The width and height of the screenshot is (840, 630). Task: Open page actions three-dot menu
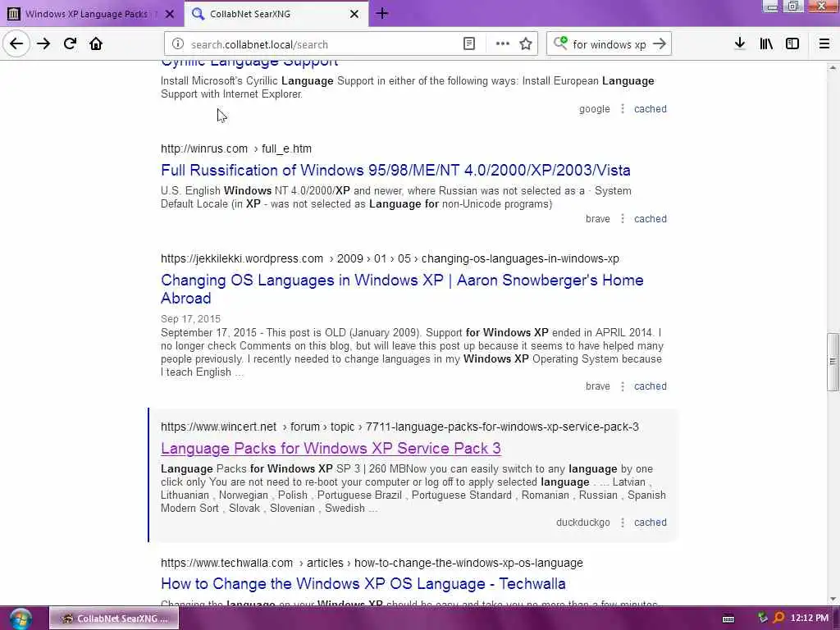coord(502,44)
